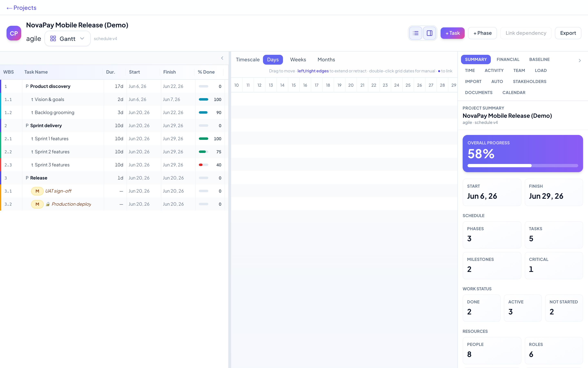Collapse the task table panel chevron
588x368 pixels.
point(222,58)
